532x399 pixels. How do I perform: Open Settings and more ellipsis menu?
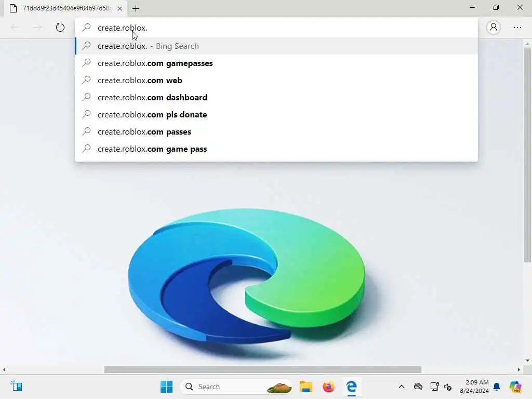coord(517,28)
